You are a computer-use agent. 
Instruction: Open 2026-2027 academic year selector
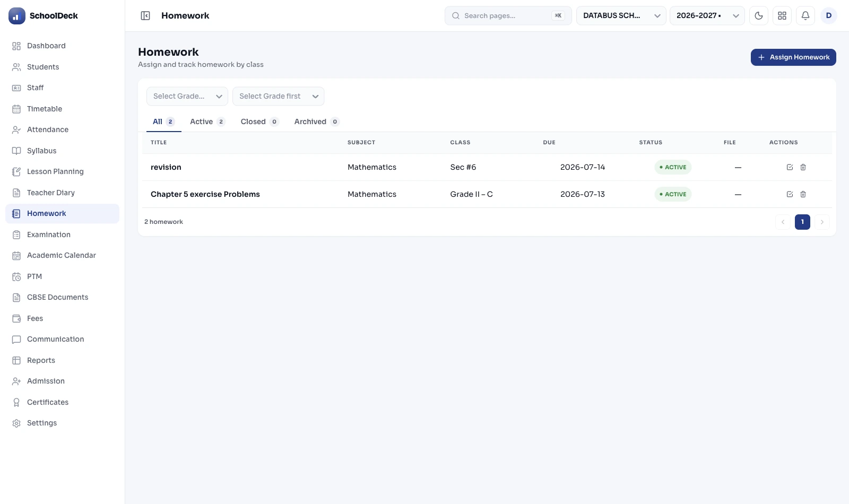click(707, 16)
